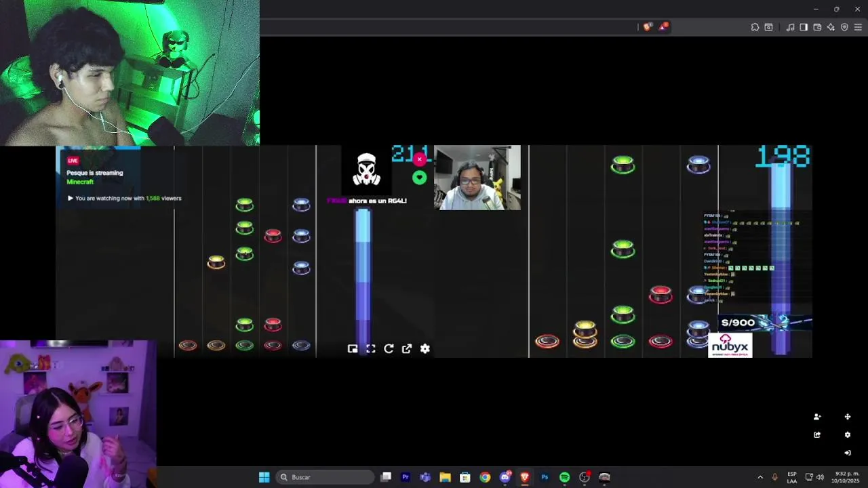This screenshot has height=488, width=868.
Task: Click the Brave Shields lion icon
Action: click(x=647, y=27)
